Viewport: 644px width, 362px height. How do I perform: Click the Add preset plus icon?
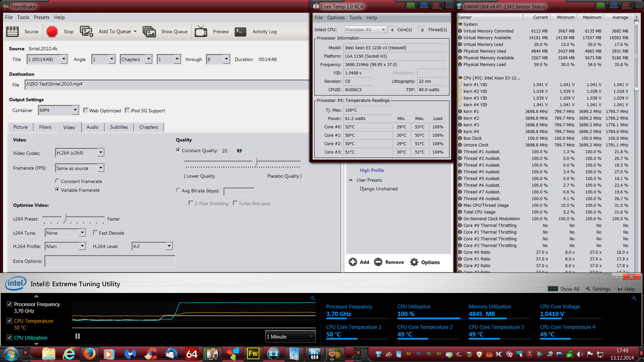coord(353,262)
